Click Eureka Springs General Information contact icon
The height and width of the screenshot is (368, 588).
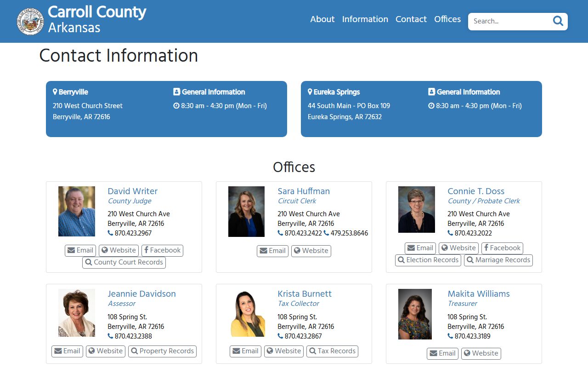(x=432, y=92)
